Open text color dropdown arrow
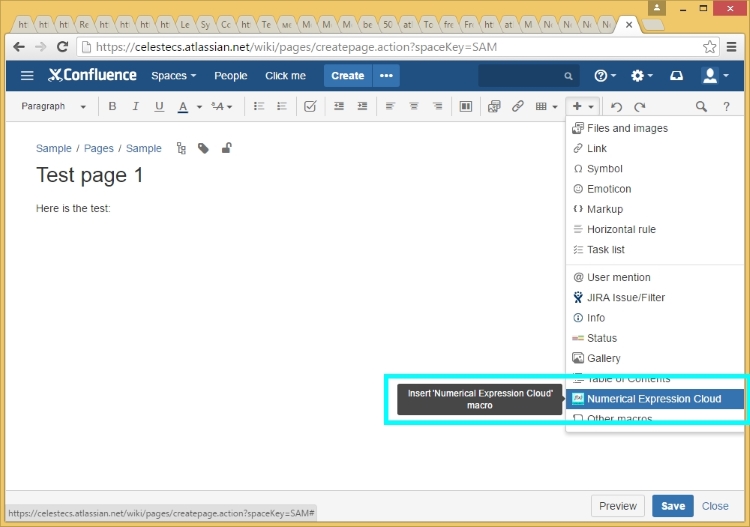This screenshot has height=527, width=750. (x=199, y=107)
